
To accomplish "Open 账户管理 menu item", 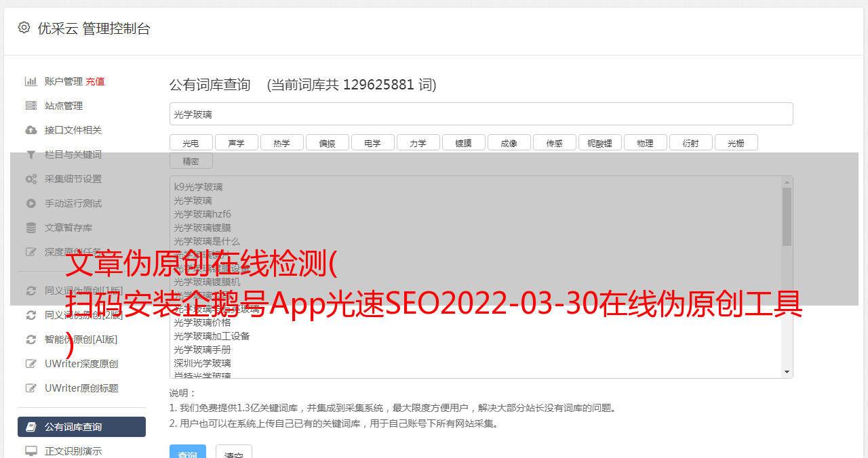I will 64,81.
